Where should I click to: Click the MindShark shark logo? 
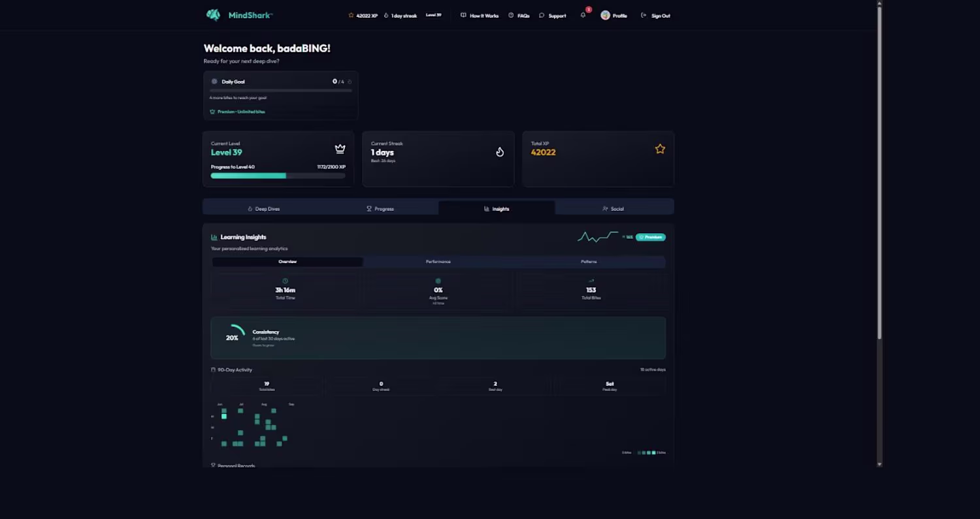point(213,15)
